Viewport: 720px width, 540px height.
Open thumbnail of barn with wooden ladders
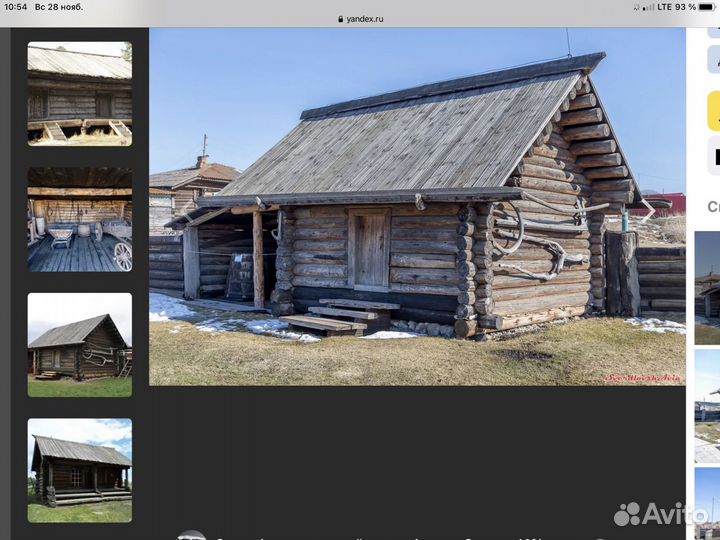(79, 93)
